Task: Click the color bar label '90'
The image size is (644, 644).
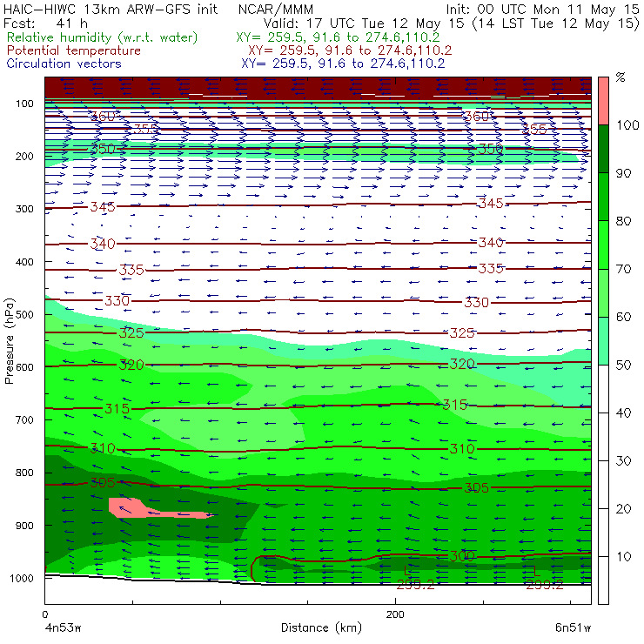Action: 623,173
